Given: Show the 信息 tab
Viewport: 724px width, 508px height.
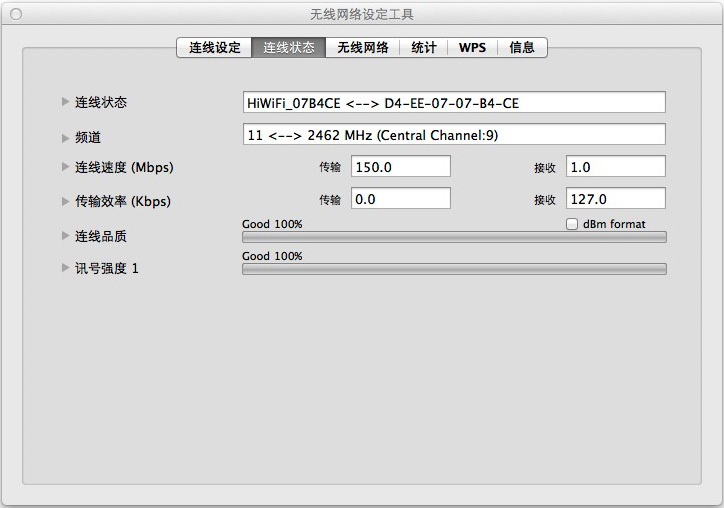Looking at the screenshot, I should click(x=522, y=48).
